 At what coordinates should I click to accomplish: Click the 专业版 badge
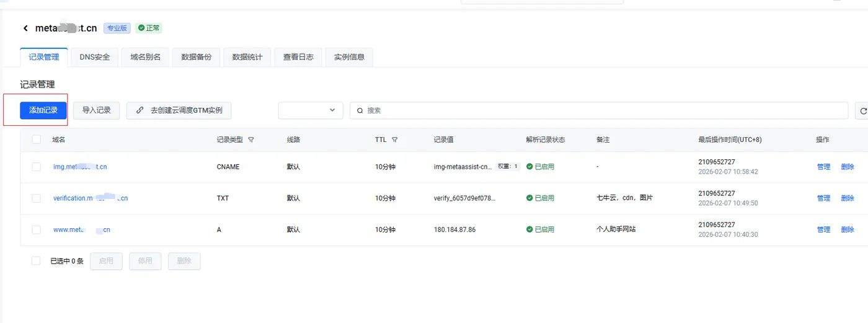[117, 28]
